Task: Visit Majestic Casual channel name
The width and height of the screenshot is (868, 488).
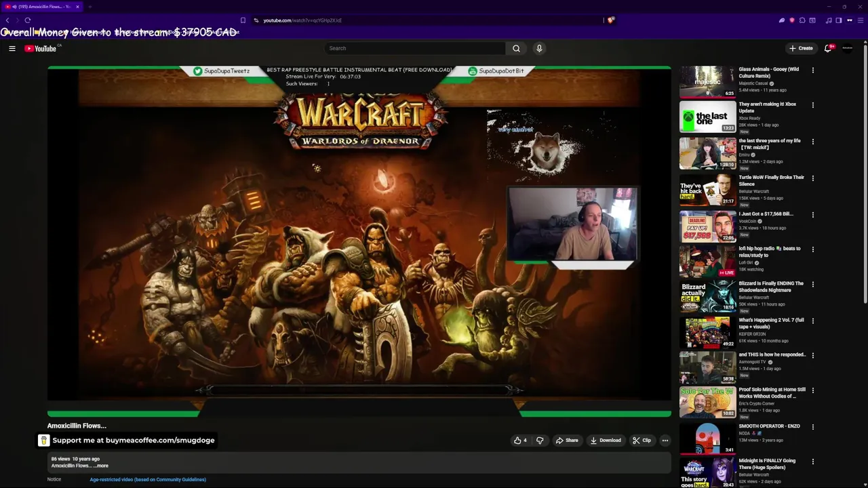Action: click(753, 83)
